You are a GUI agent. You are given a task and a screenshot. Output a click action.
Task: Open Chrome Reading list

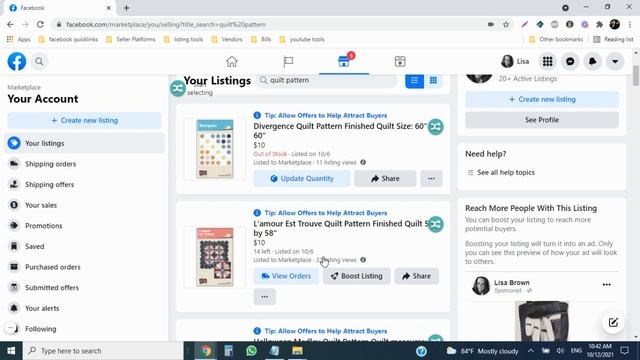coord(613,39)
